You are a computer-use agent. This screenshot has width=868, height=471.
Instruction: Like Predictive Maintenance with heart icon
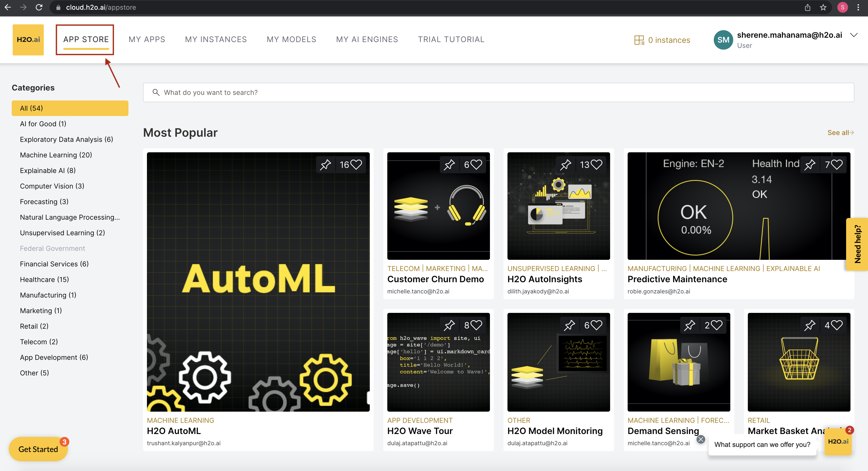[837, 164]
